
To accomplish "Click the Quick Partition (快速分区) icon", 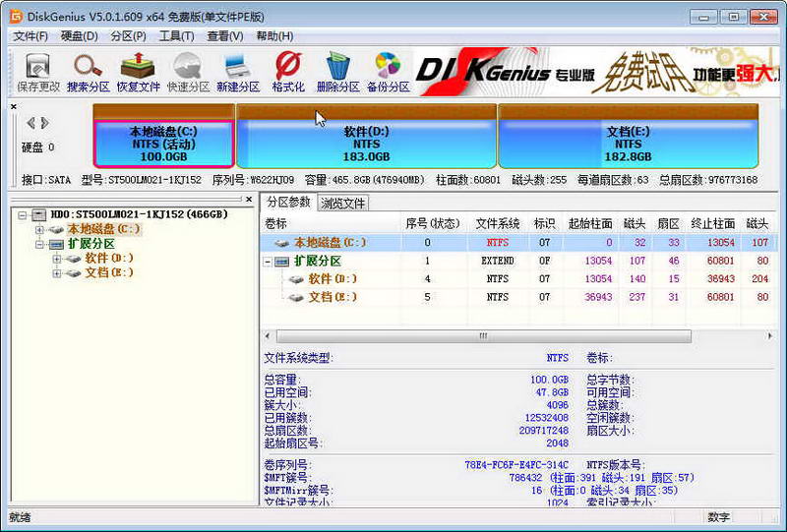I will pos(188,73).
